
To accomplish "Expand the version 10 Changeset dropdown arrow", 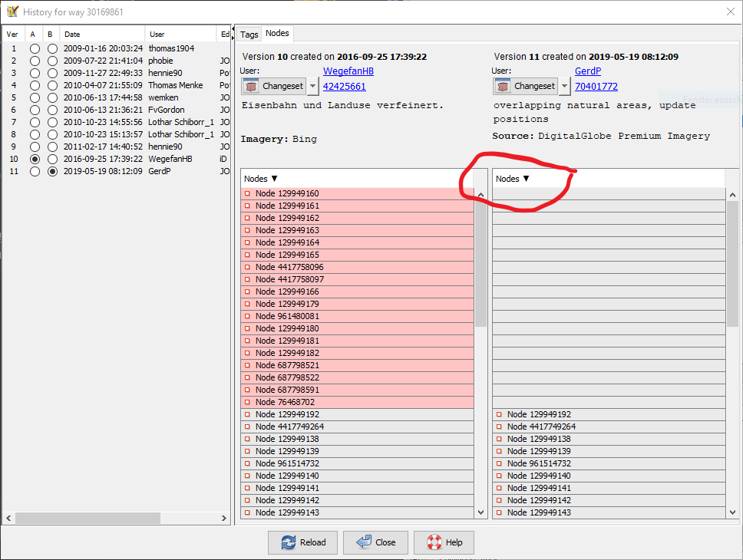I will (313, 86).
